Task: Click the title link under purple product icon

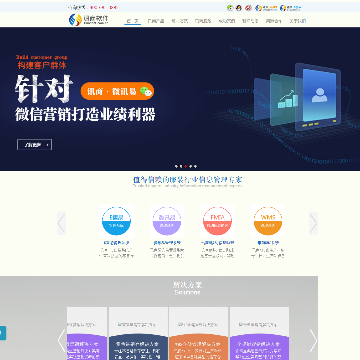Action: tap(167, 243)
